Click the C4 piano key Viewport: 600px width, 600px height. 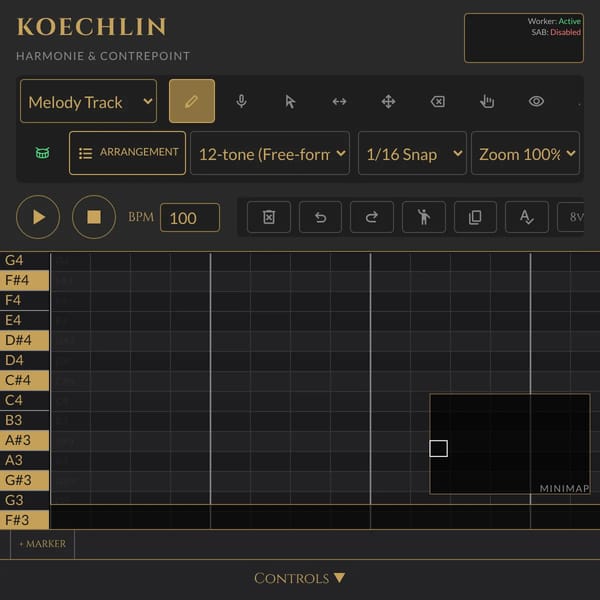(x=24, y=400)
